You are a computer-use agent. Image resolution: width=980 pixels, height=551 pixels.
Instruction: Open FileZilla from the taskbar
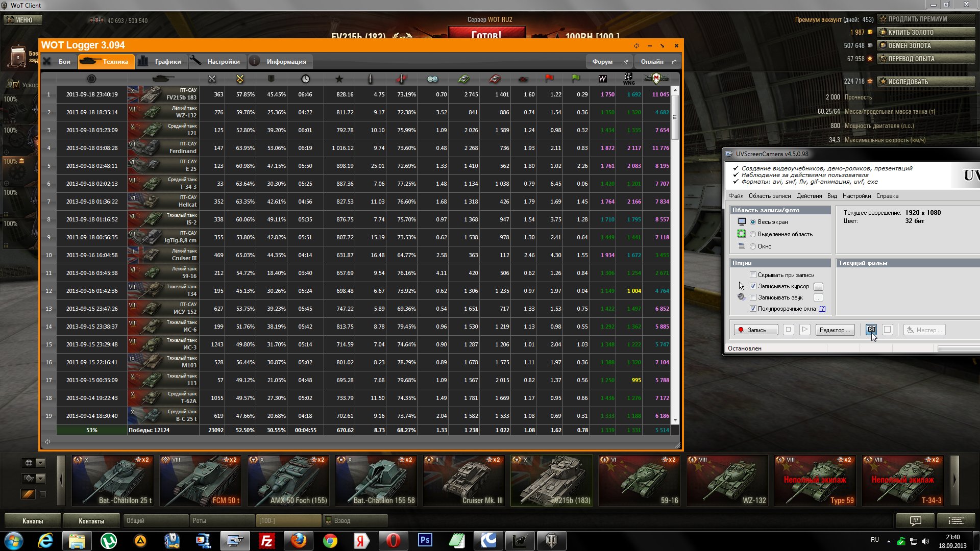pyautogui.click(x=266, y=541)
